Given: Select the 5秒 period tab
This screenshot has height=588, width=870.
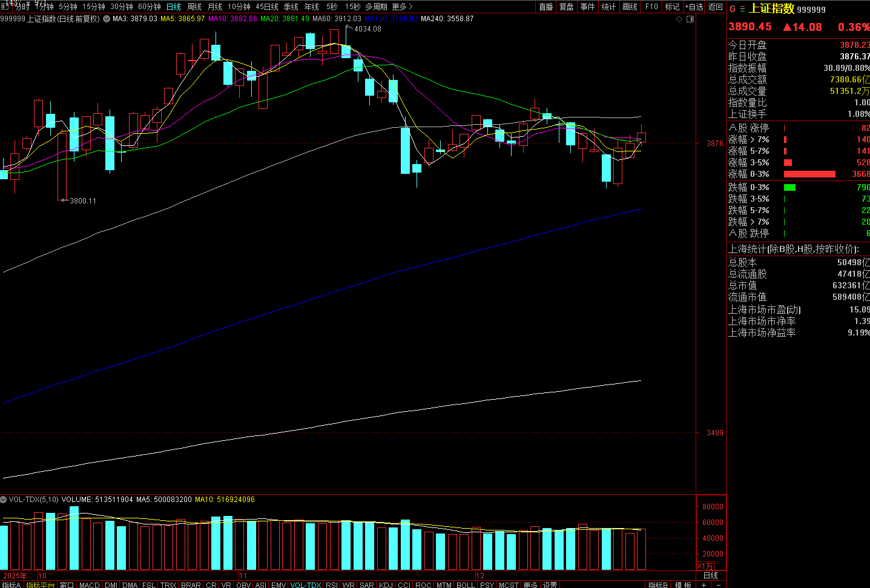Looking at the screenshot, I should tap(332, 7).
